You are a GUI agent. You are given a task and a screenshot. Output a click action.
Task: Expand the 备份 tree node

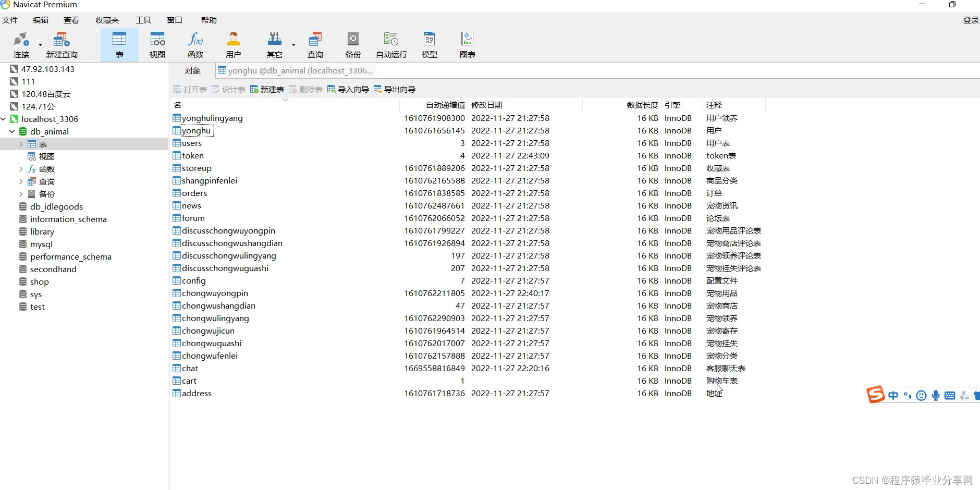[21, 194]
